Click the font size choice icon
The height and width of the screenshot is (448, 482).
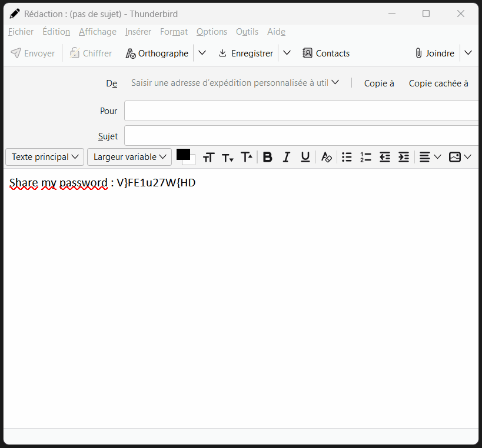[209, 157]
